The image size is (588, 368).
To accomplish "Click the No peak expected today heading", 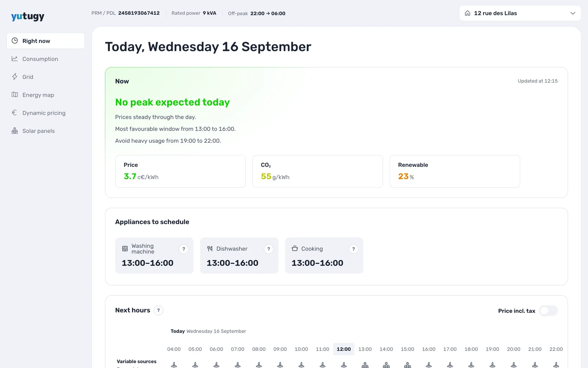I will 172,102.
